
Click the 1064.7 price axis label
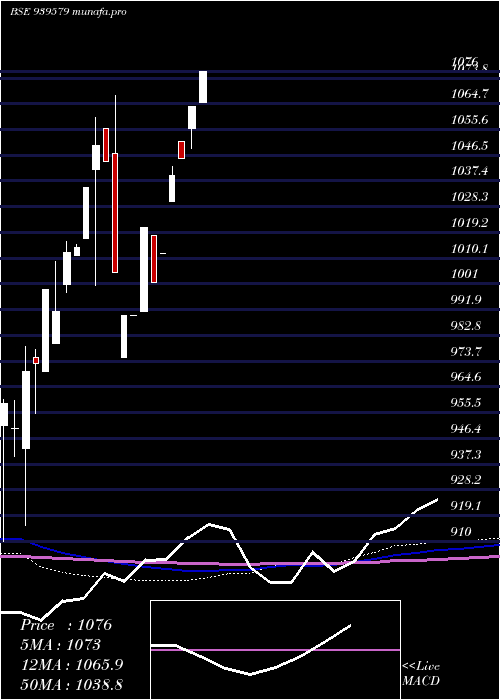[x=469, y=94]
